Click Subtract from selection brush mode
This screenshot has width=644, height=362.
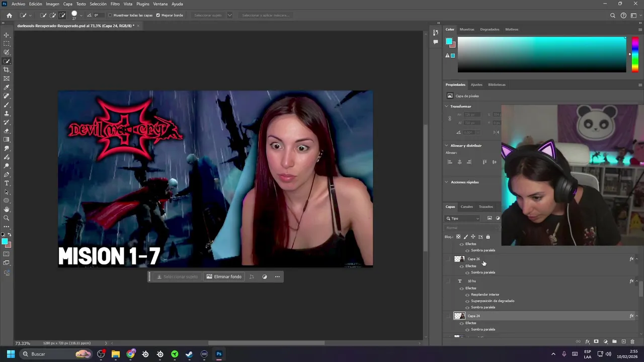coord(62,15)
